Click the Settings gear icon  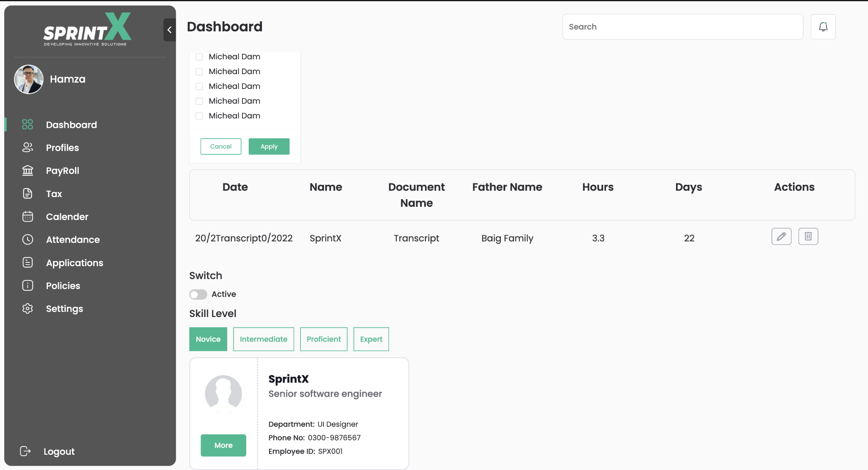[x=28, y=309]
